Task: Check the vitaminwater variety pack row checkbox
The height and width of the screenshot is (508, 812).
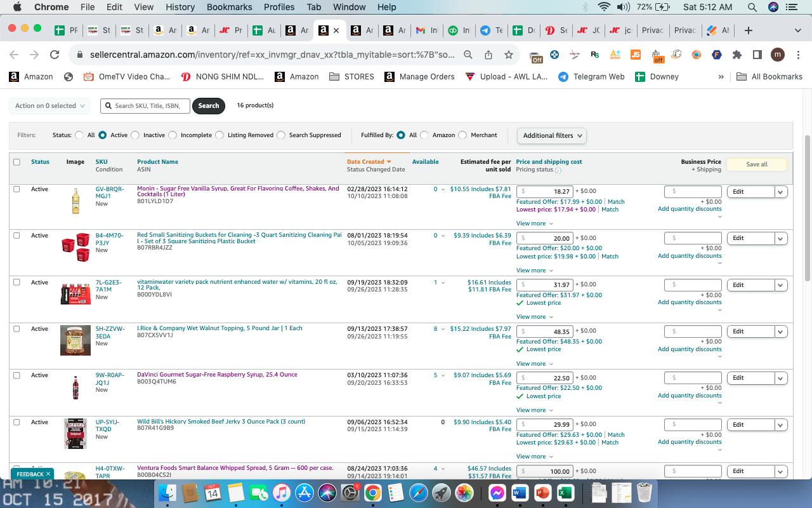Action: pyautogui.click(x=17, y=283)
